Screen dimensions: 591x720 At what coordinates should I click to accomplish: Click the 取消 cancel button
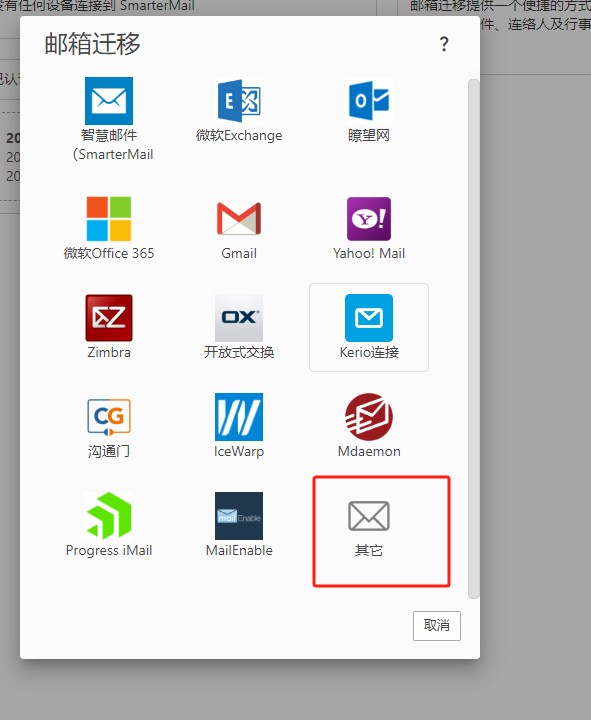pos(437,625)
